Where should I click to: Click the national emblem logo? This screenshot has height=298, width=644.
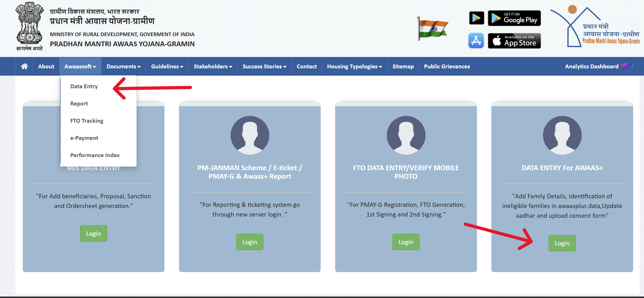coord(29,26)
